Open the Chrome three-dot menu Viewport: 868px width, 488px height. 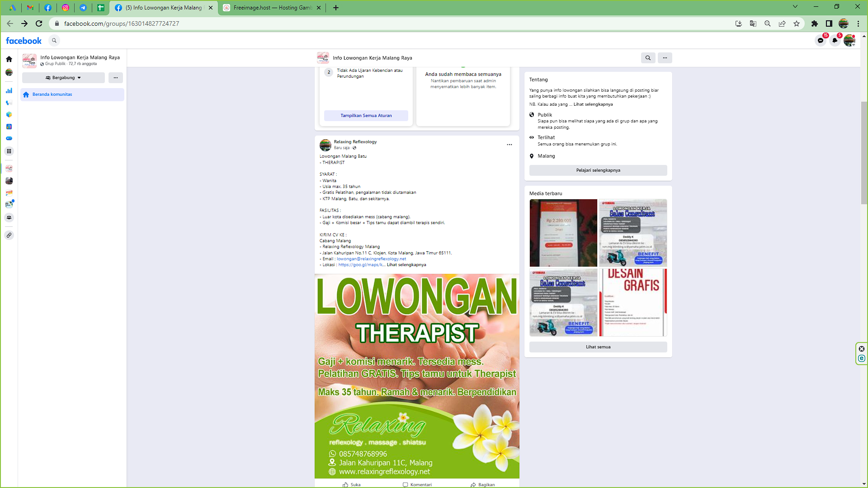[x=858, y=23]
